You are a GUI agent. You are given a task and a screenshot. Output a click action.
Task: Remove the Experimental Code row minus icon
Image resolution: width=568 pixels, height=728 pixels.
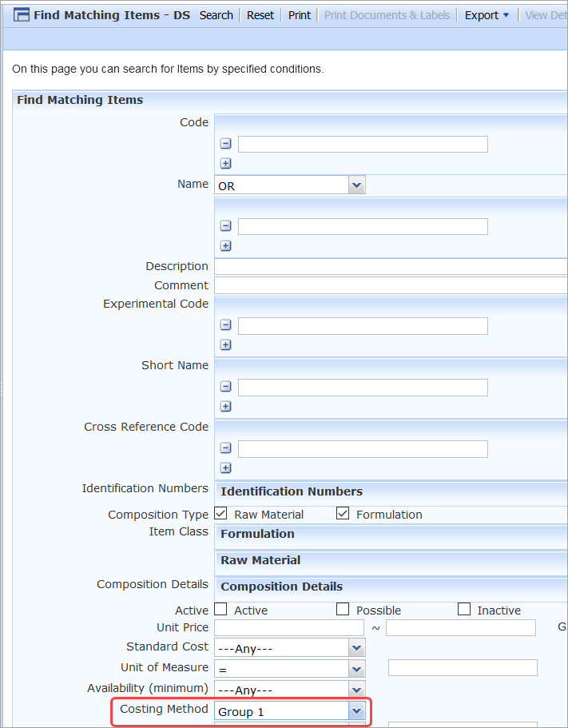(x=225, y=325)
